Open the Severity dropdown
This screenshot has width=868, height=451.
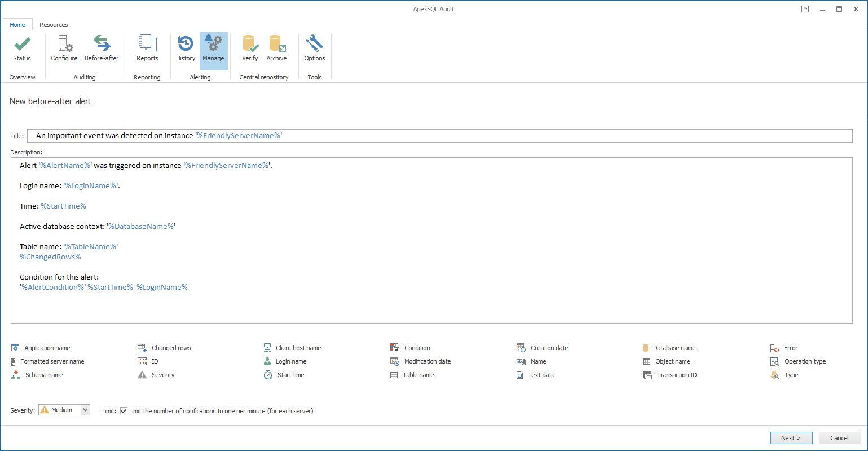pos(85,410)
